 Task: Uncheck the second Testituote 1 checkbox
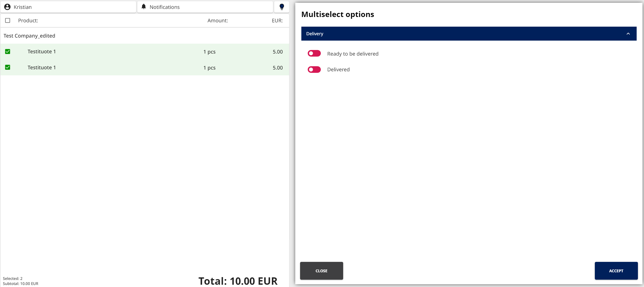pos(8,67)
